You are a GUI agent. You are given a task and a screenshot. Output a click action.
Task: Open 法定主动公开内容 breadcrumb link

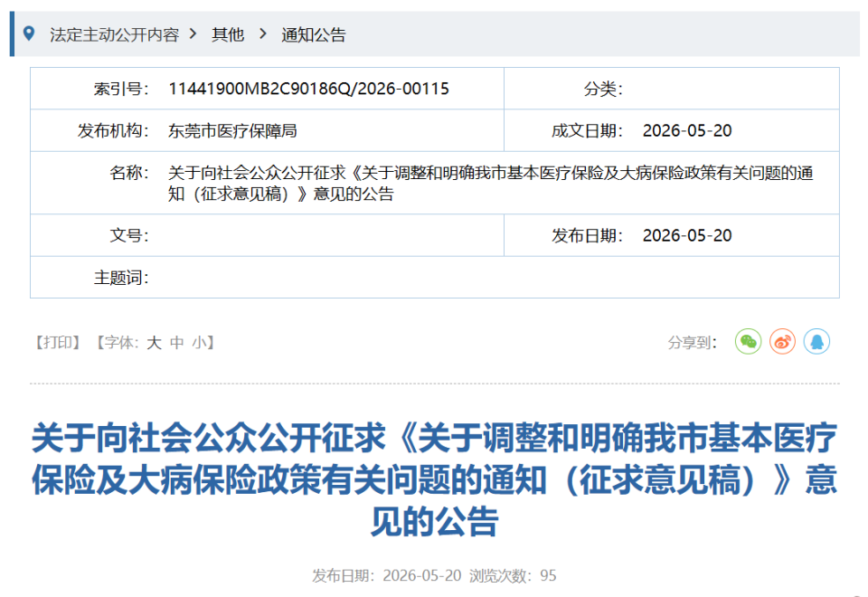(x=115, y=35)
